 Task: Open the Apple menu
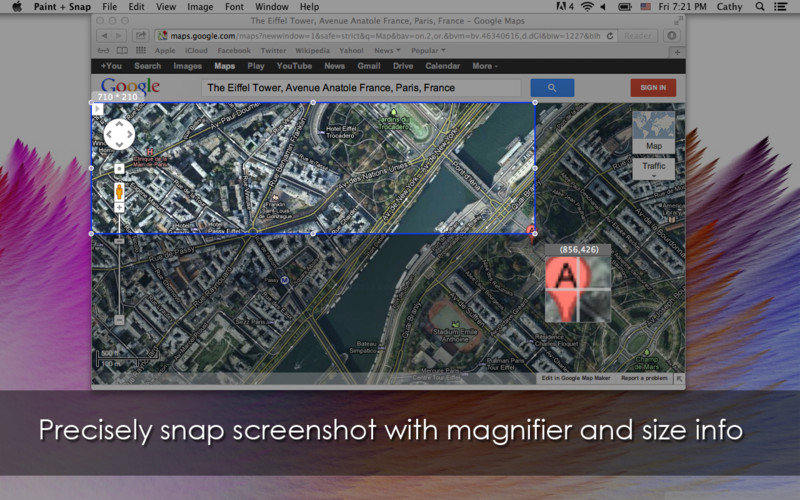(x=17, y=7)
